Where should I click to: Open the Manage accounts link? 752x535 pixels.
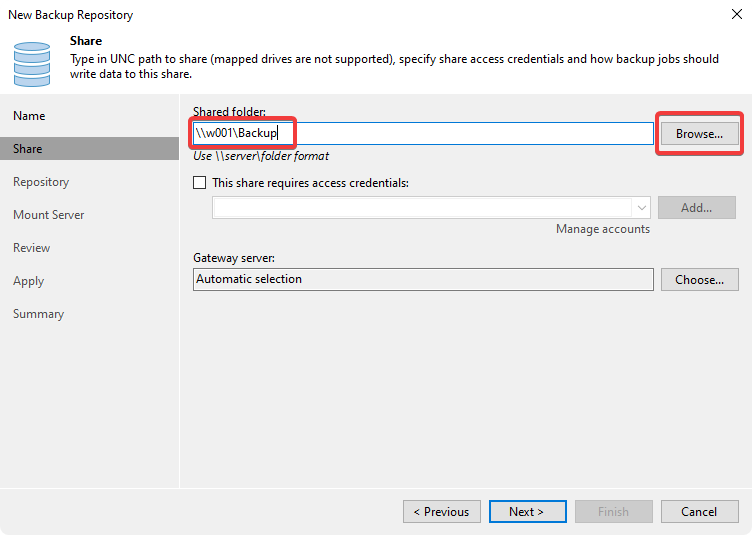tap(602, 229)
